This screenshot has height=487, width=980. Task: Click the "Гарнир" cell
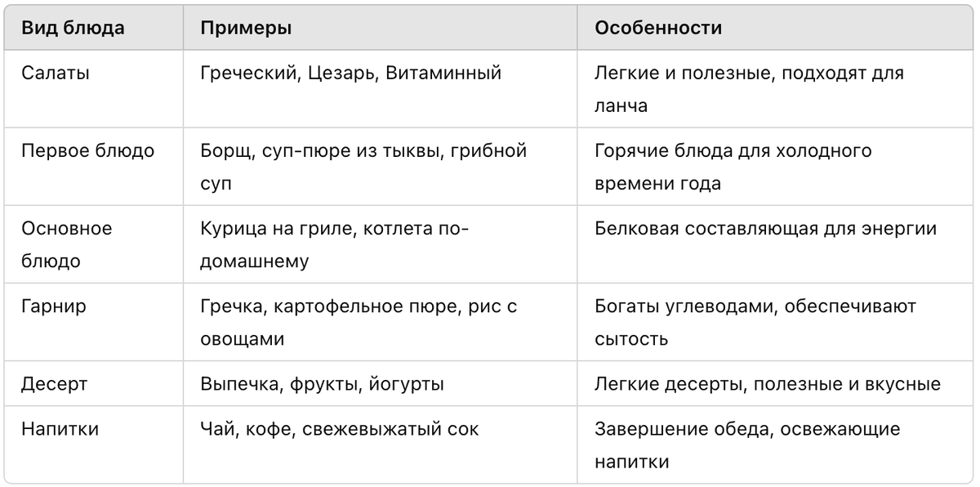pyautogui.click(x=94, y=322)
